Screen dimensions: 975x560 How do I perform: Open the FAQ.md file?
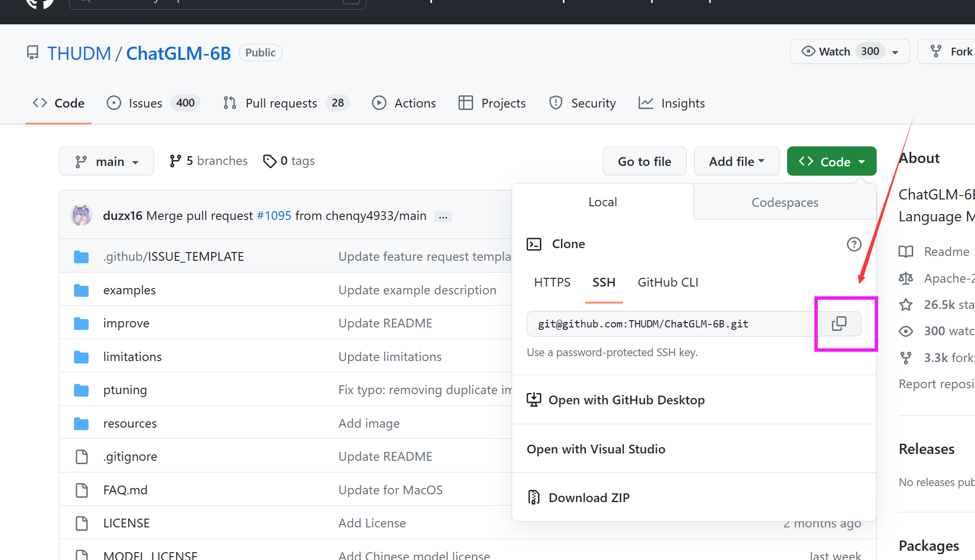126,490
